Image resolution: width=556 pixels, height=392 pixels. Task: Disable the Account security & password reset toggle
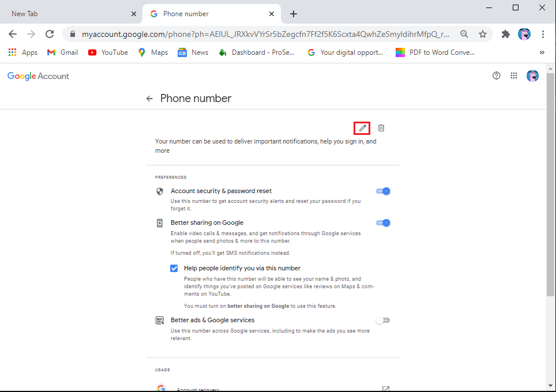[382, 191]
